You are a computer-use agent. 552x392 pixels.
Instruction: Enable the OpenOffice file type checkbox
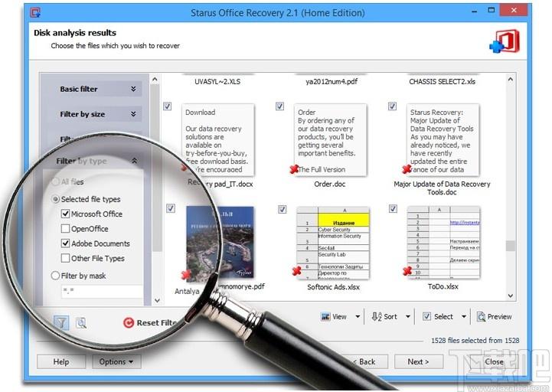(65, 229)
